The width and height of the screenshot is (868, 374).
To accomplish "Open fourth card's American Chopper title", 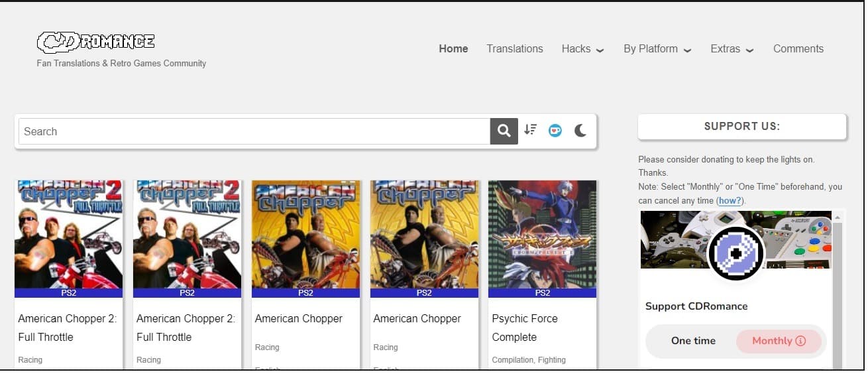I will click(x=417, y=318).
